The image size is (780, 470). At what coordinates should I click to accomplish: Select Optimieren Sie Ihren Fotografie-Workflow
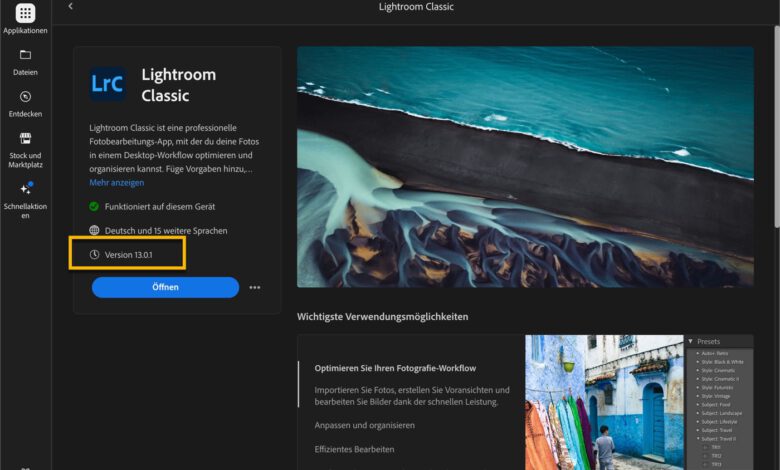pyautogui.click(x=395, y=368)
